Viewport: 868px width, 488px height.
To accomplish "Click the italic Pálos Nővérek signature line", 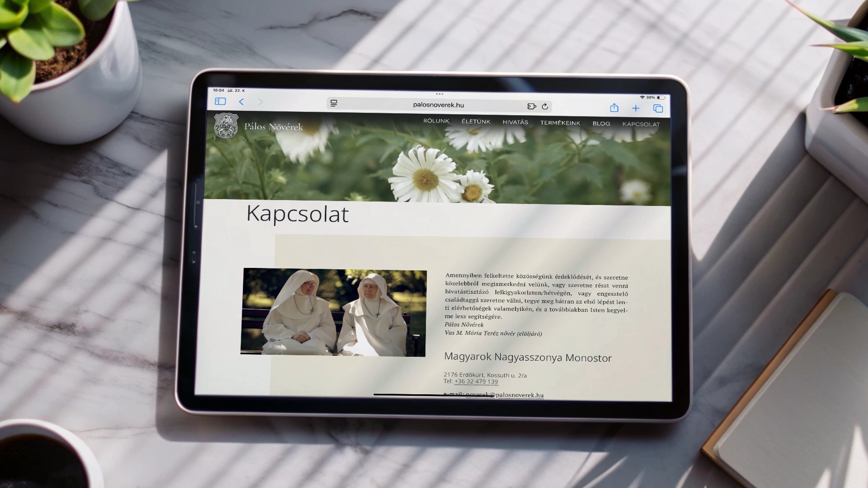I will click(x=464, y=325).
